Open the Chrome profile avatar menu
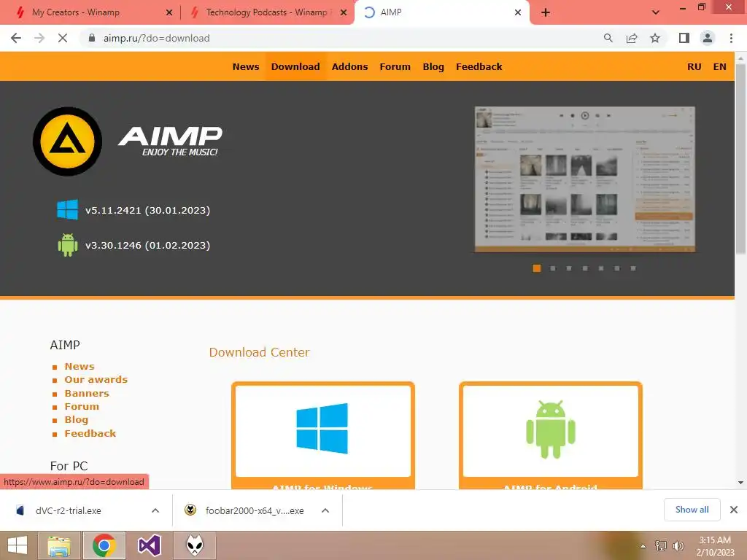This screenshot has width=747, height=560. coord(708,38)
